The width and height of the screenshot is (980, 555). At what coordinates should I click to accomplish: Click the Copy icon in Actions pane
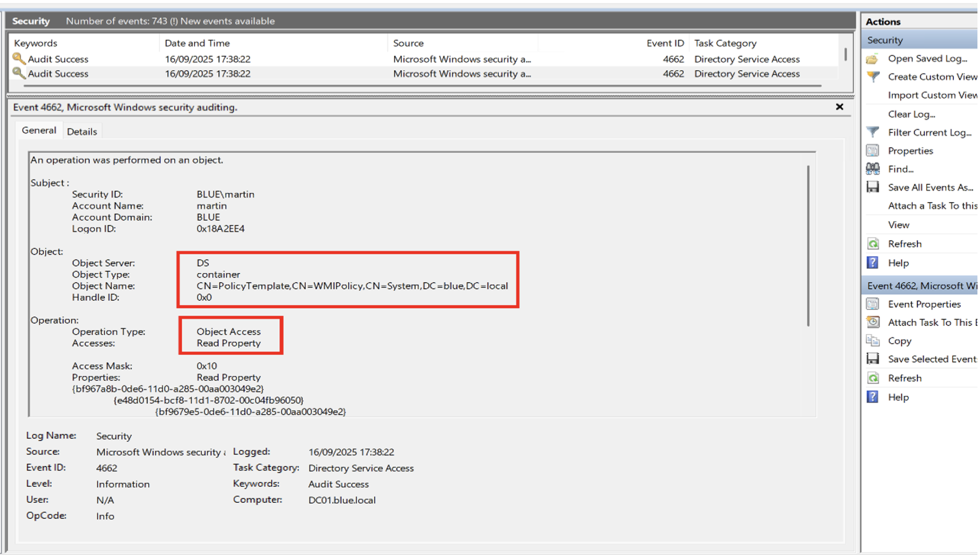(x=872, y=340)
